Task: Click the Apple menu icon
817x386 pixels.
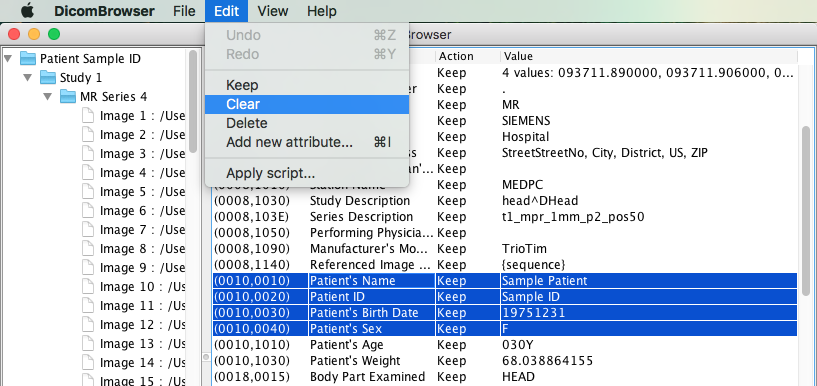Action: [27, 10]
